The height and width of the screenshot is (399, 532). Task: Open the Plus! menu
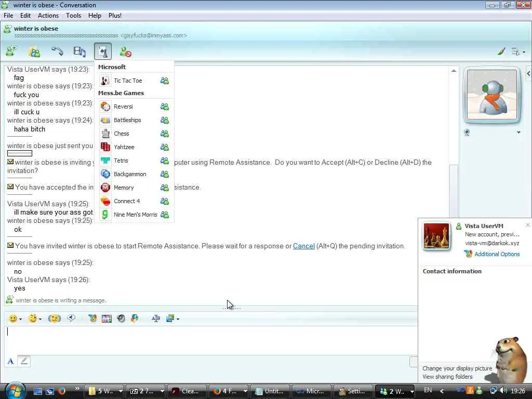(115, 16)
